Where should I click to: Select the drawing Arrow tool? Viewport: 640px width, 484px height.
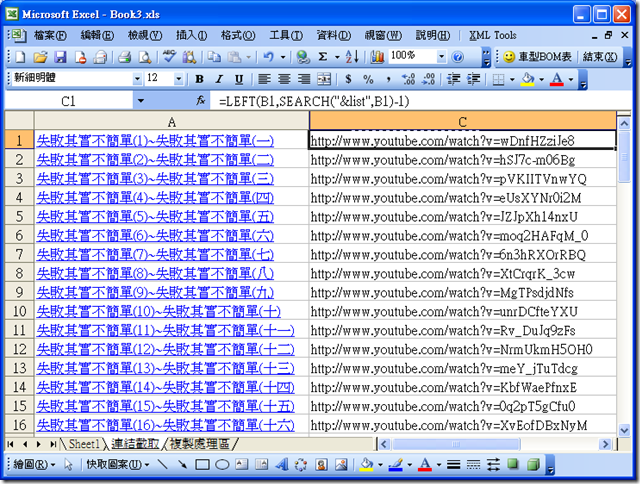(x=182, y=464)
